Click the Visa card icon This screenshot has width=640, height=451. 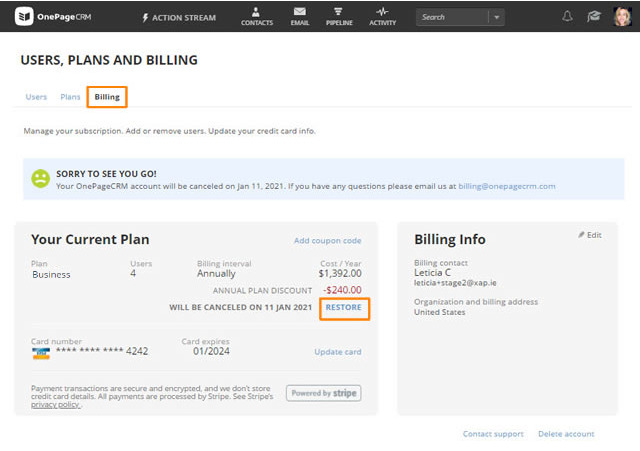pyautogui.click(x=41, y=353)
